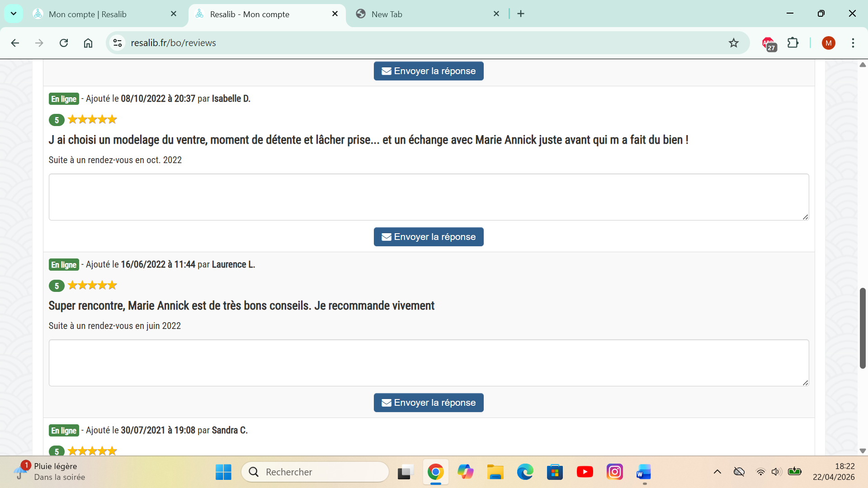
Task: Click the review text about modelage du ventre
Action: 368,140
